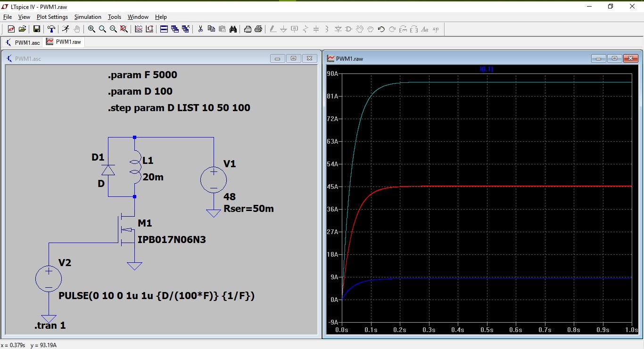644x349 pixels.
Task: Click the Find binoculars icon
Action: 233,29
